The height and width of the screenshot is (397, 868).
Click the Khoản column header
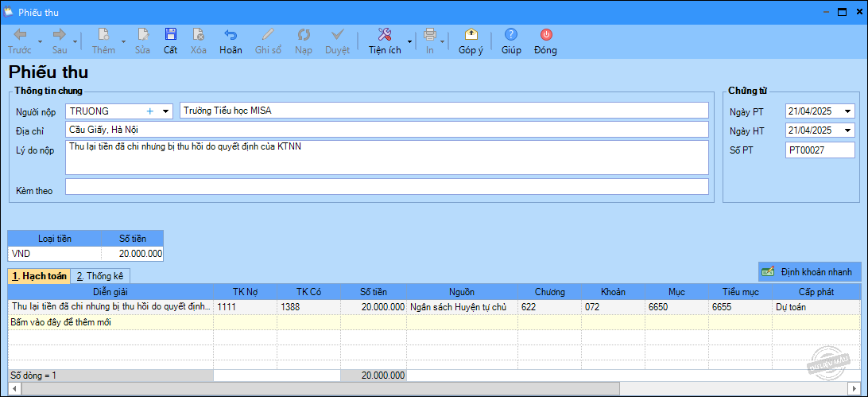click(x=614, y=292)
